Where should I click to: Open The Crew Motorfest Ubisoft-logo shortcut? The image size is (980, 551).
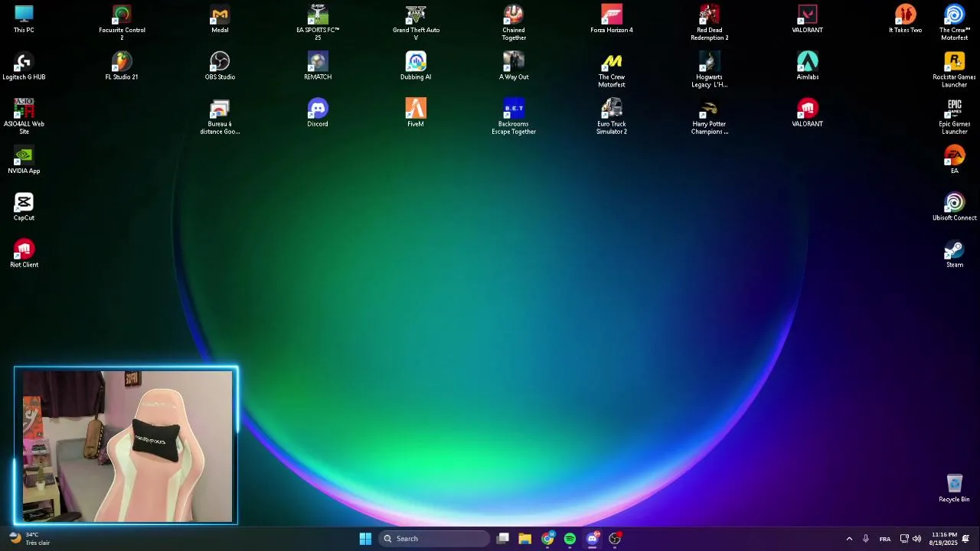955,23
